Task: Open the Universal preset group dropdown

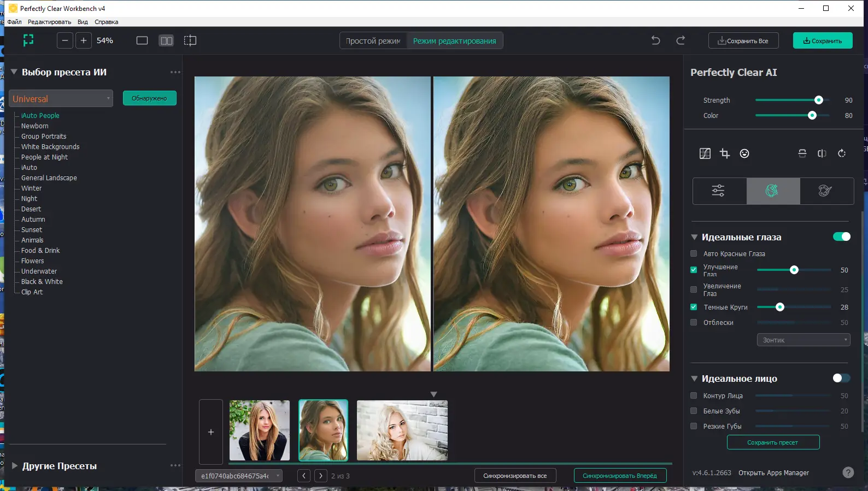Action: (x=61, y=99)
